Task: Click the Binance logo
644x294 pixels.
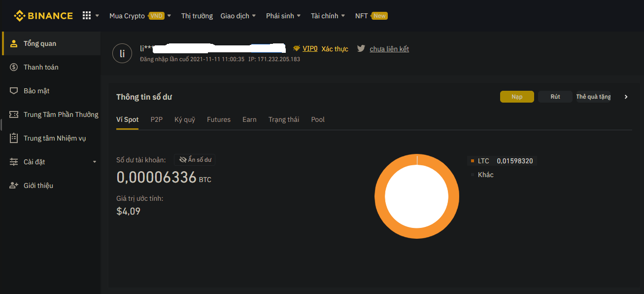Action: (x=43, y=16)
